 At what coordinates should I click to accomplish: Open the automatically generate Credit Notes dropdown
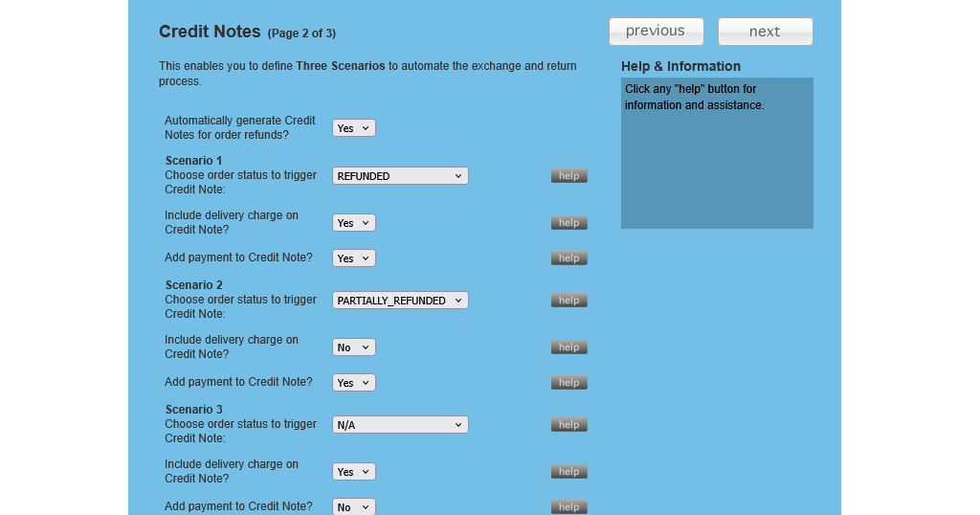click(353, 128)
